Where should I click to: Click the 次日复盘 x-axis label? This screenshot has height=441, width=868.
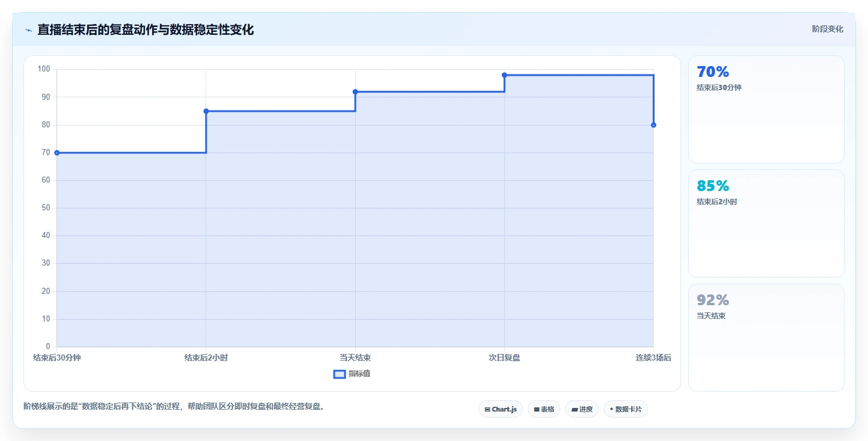tap(504, 357)
